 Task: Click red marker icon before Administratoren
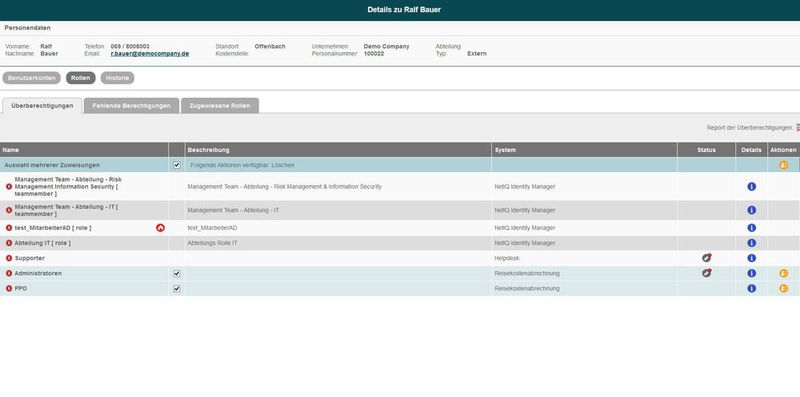click(x=9, y=274)
